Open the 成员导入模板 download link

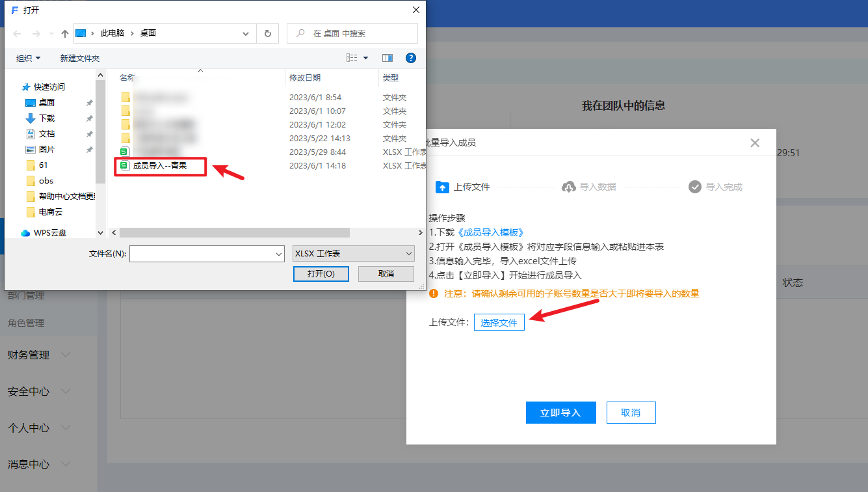click(490, 232)
